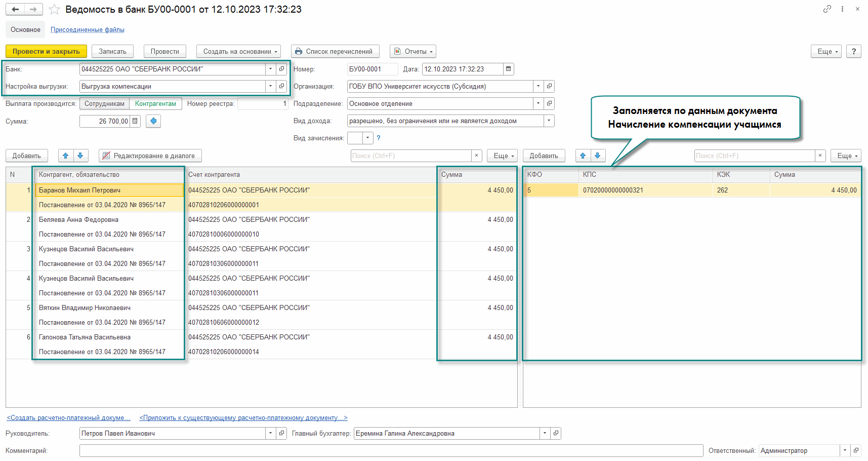This screenshot has height=461, width=868.
Task: Click the Номер БУ00-0001 field
Action: [373, 69]
